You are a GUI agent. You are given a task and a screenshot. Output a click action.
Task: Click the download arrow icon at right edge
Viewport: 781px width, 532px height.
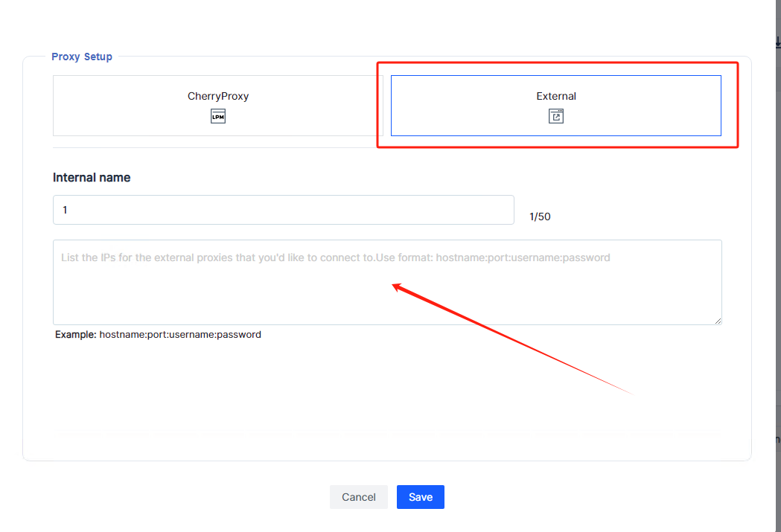(x=777, y=43)
